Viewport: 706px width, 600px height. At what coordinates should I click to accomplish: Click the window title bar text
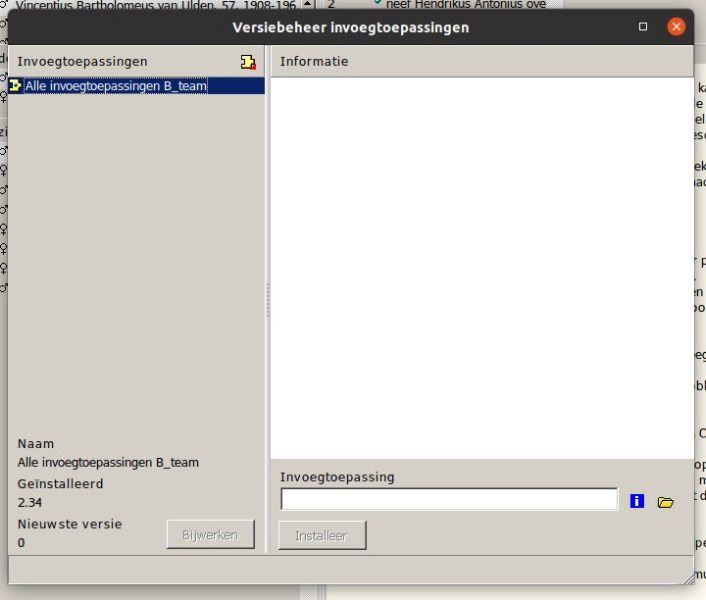[350, 27]
